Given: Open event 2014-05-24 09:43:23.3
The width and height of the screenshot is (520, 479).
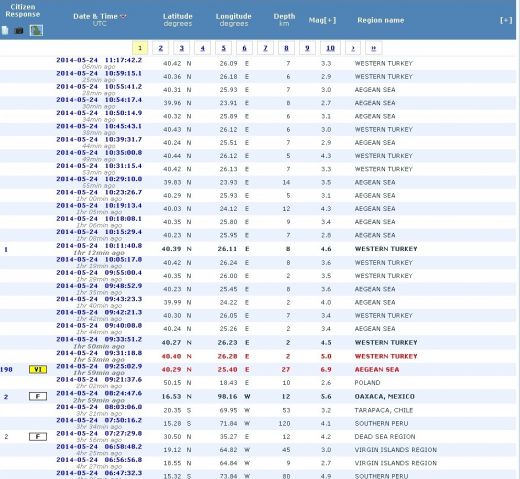Looking at the screenshot, I should tap(99, 299).
